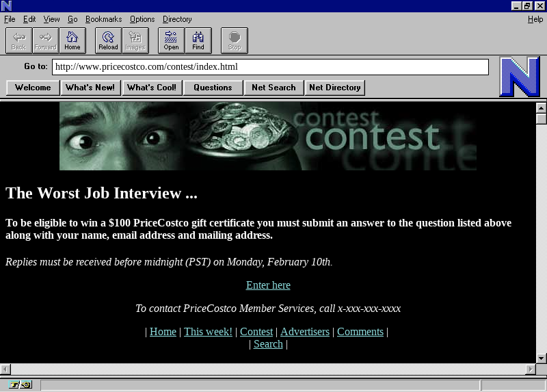
Task: Click the Go to URL field
Action: (x=270, y=67)
